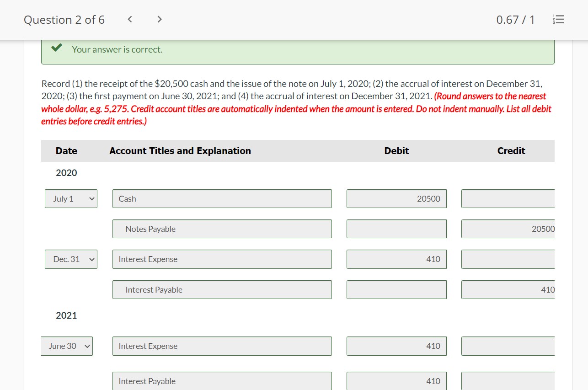Click the 'Date' column header
Viewport: 588px width, 390px height.
66,151
